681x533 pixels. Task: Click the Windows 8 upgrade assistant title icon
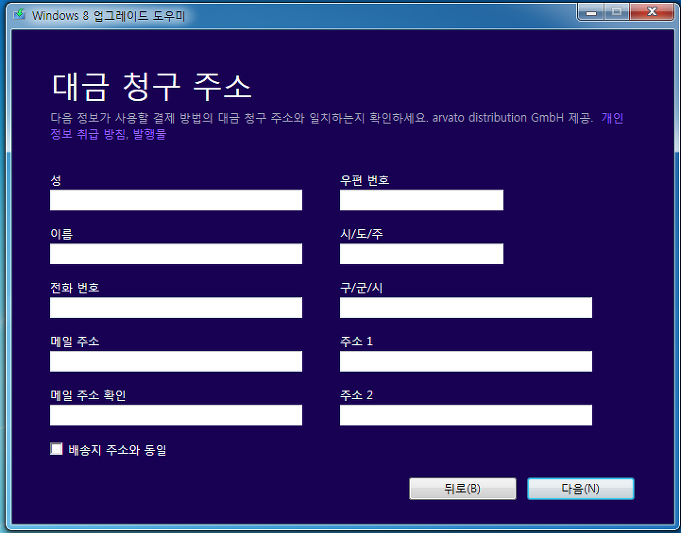tap(19, 15)
